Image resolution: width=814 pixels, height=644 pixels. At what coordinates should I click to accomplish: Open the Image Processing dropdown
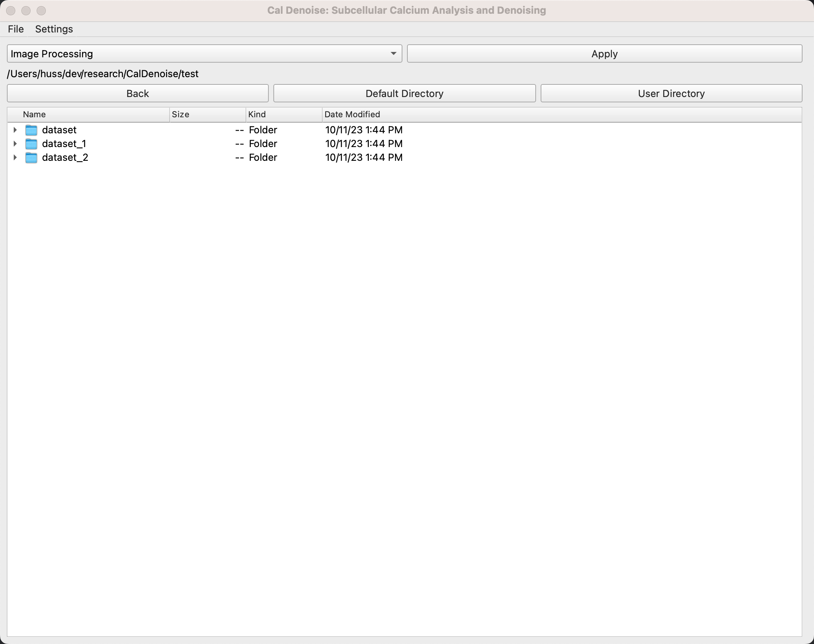click(x=204, y=54)
